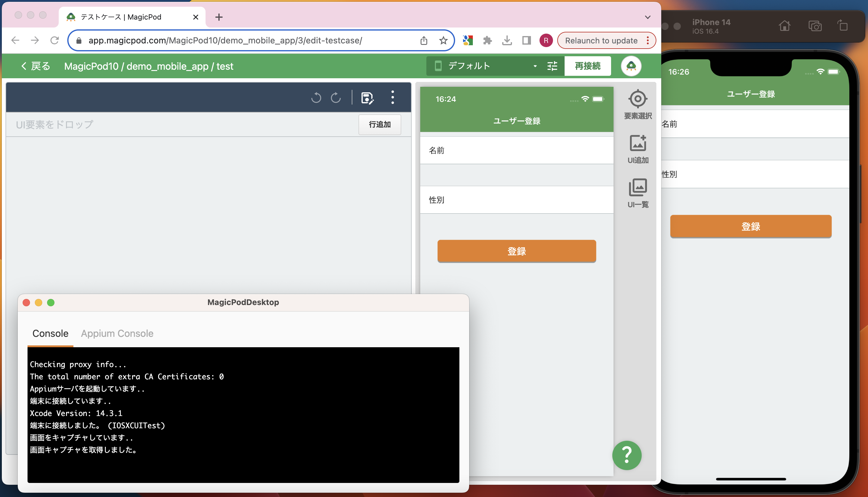The height and width of the screenshot is (497, 868).
Task: Open a new Chrome tab
Action: coord(219,17)
